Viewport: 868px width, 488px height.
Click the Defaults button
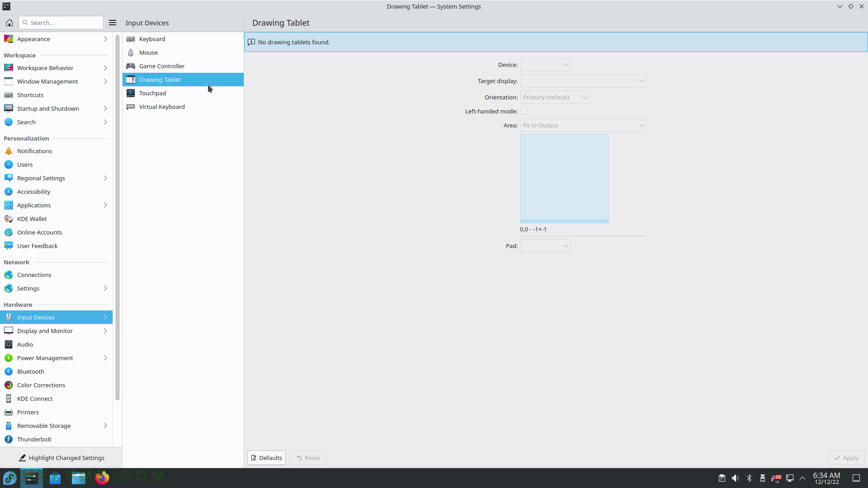click(266, 458)
